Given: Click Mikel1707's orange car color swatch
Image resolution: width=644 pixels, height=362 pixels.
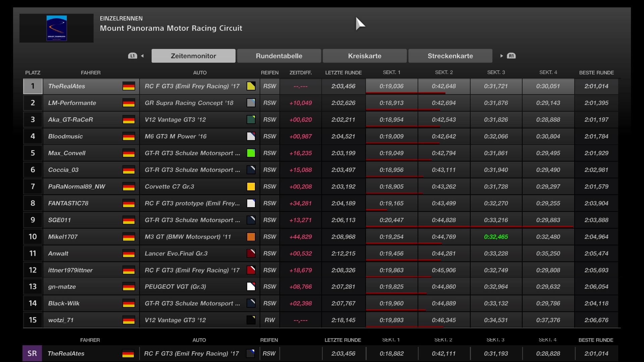Looking at the screenshot, I should (x=251, y=237).
